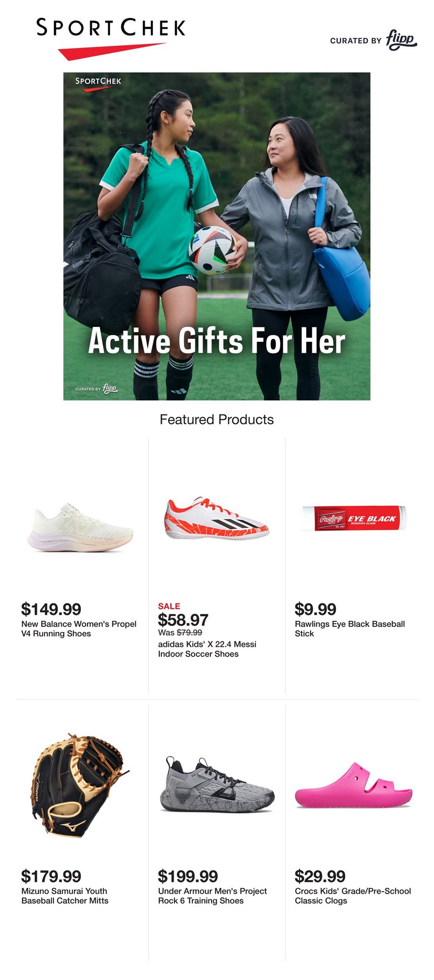Click the small Sport Chek logo on banner

point(98,84)
